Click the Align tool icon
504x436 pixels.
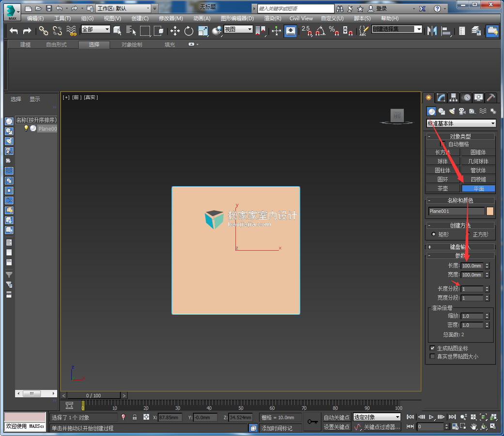click(446, 31)
